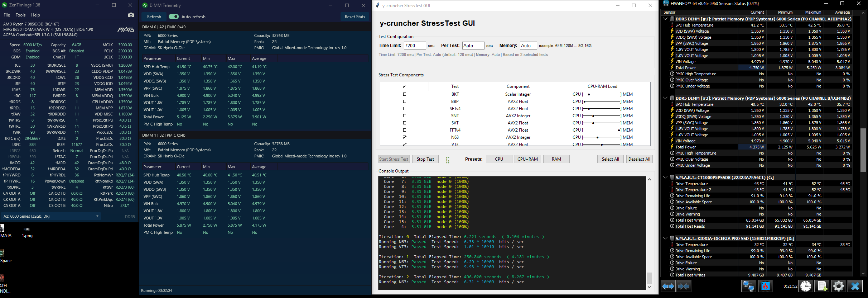Viewport: 868px width, 298px height.
Task: Apply the RAM preset
Action: [556, 159]
